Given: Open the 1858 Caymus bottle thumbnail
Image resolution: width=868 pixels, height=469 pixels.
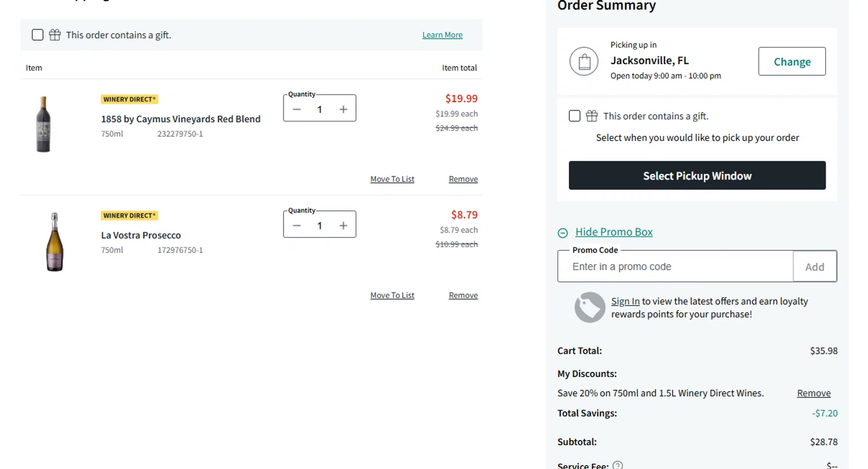Looking at the screenshot, I should point(43,124).
